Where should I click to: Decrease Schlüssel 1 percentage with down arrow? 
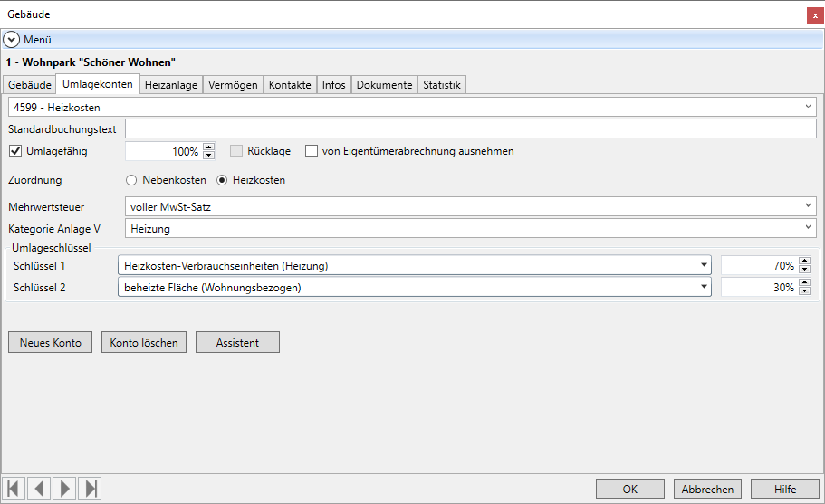point(804,270)
